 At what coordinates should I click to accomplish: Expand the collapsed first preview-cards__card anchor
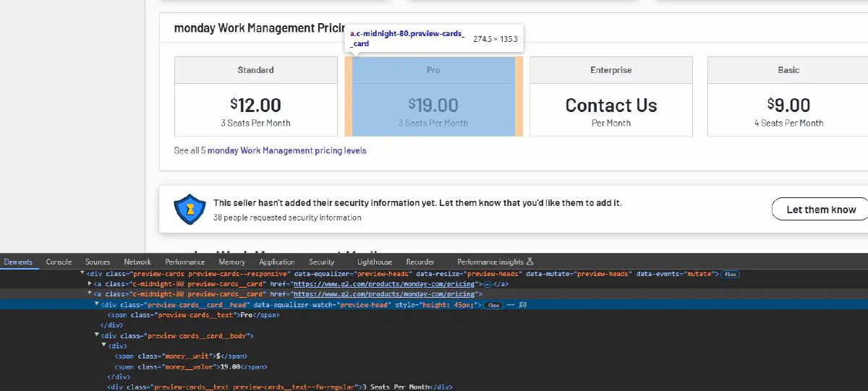click(89, 284)
